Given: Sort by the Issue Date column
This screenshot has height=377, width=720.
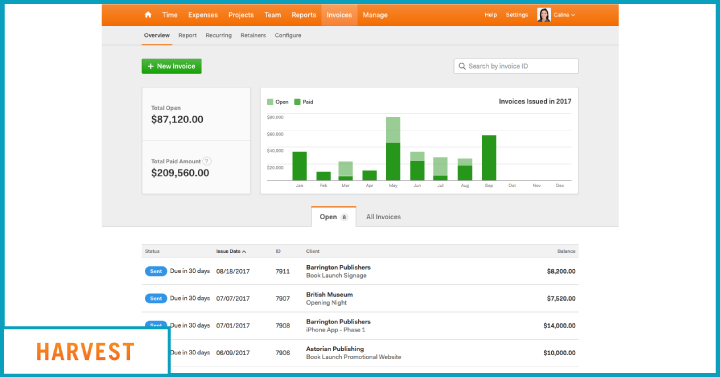Looking at the screenshot, I should tap(231, 251).
